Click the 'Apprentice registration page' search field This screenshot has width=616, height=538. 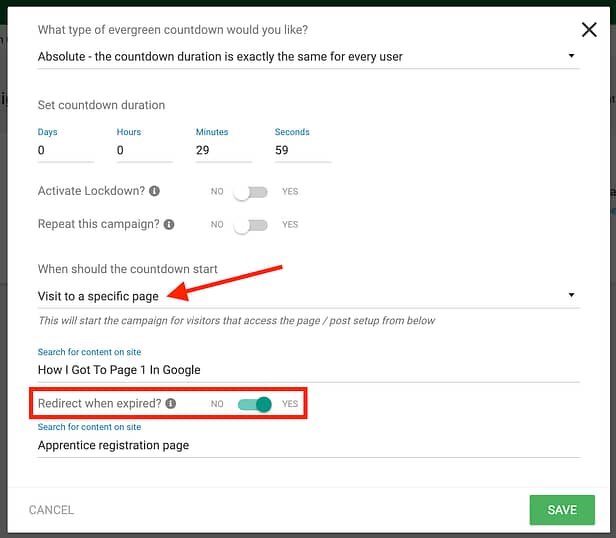coord(308,446)
